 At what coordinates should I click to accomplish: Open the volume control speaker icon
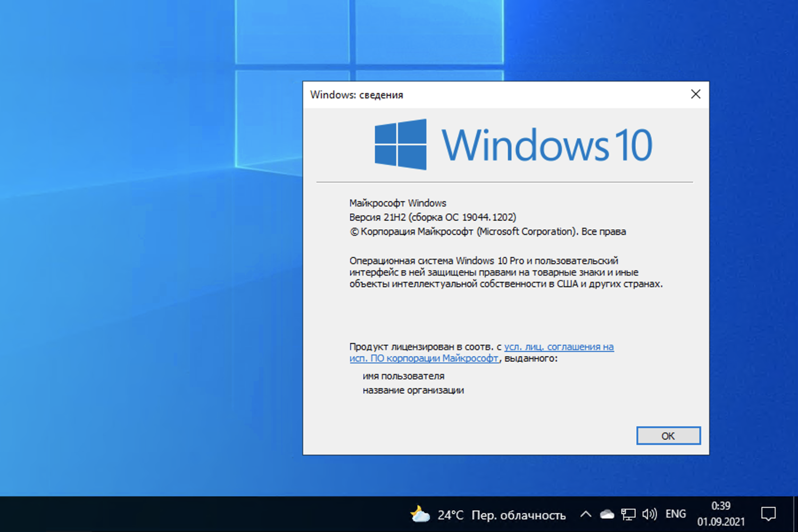point(649,514)
